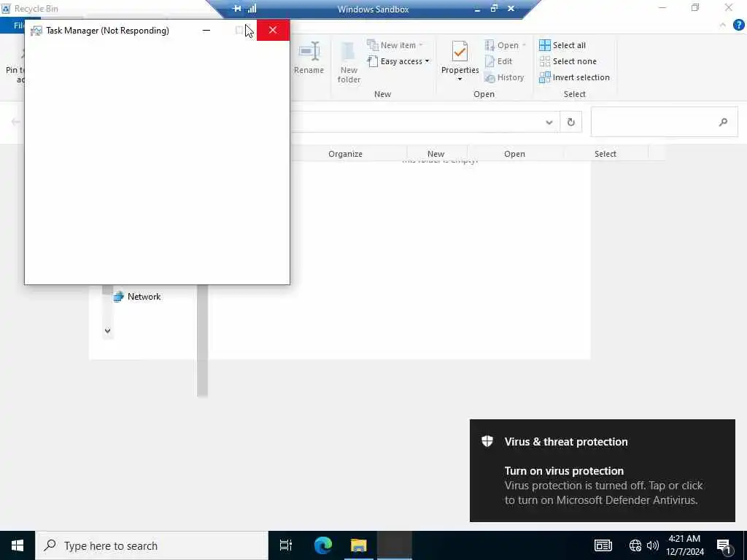Viewport: 747px width, 560px height.
Task: Open the clock showing 4:21 AM
Action: point(684,545)
